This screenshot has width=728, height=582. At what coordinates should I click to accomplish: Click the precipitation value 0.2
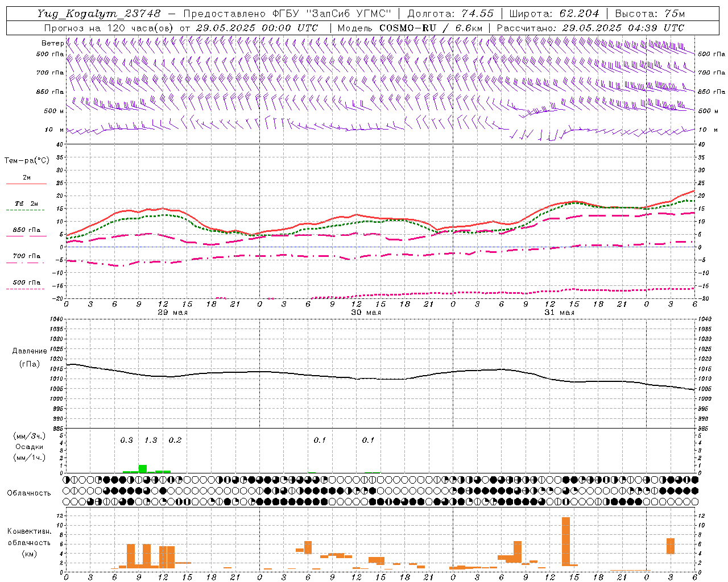175,440
